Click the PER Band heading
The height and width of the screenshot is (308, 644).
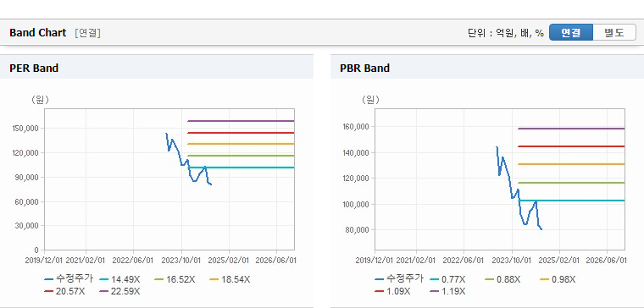[34, 68]
